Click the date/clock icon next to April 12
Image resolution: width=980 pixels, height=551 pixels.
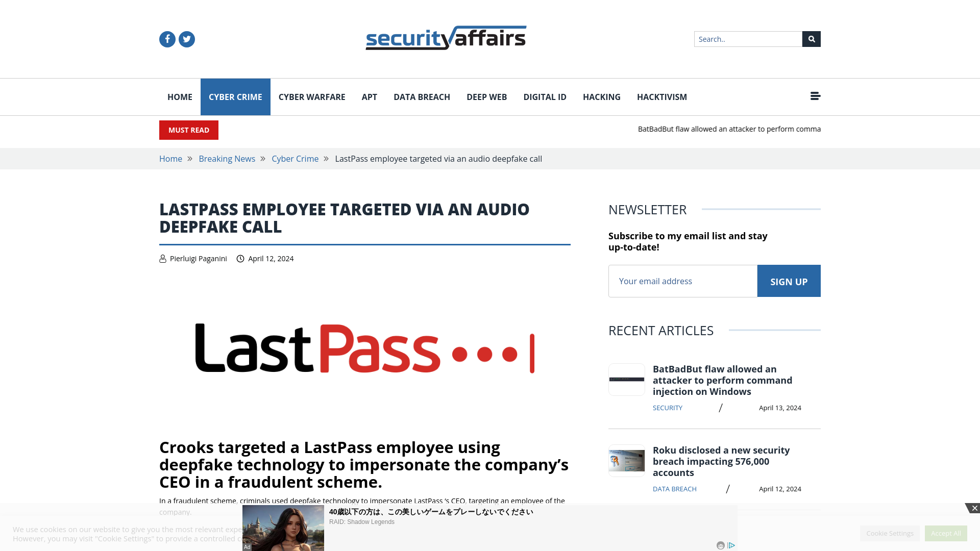[240, 258]
